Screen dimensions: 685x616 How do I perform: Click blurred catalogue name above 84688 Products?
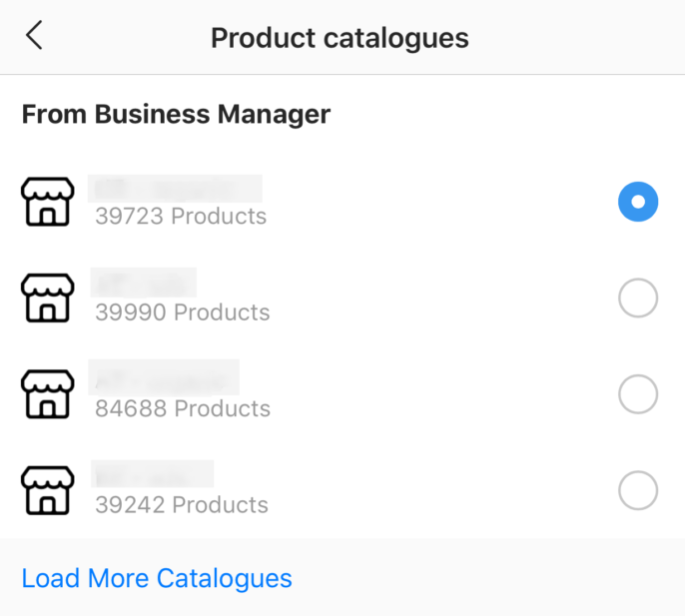tap(164, 377)
